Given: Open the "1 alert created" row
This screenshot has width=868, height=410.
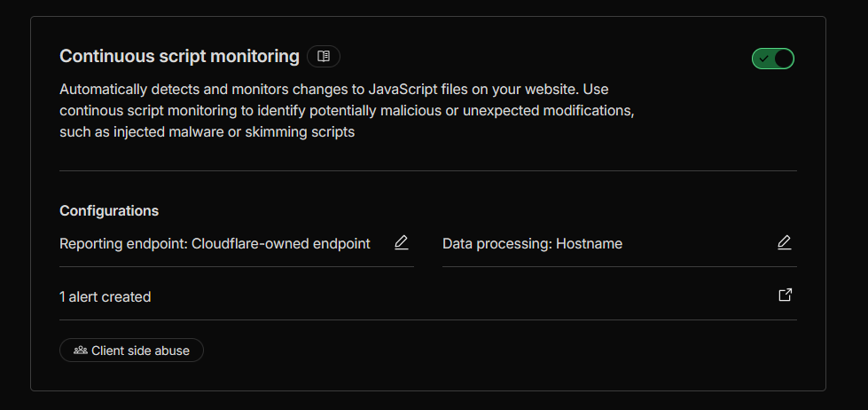Looking at the screenshot, I should coord(105,296).
